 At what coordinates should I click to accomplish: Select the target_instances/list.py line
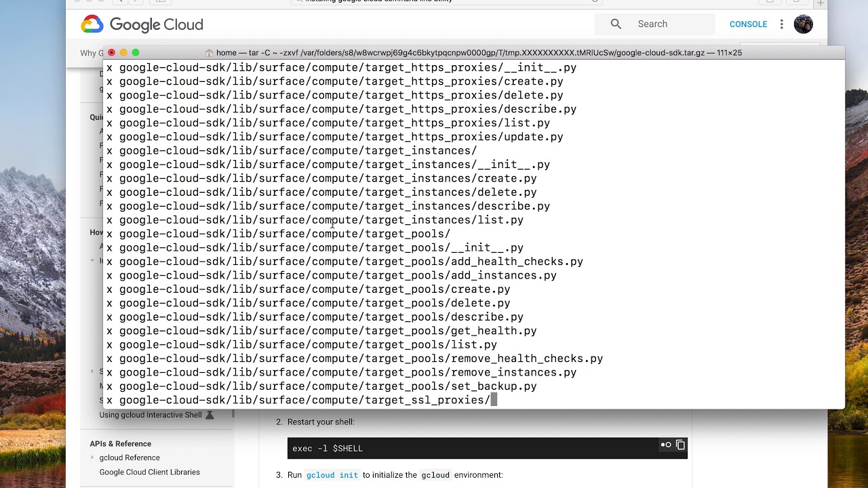(x=315, y=220)
